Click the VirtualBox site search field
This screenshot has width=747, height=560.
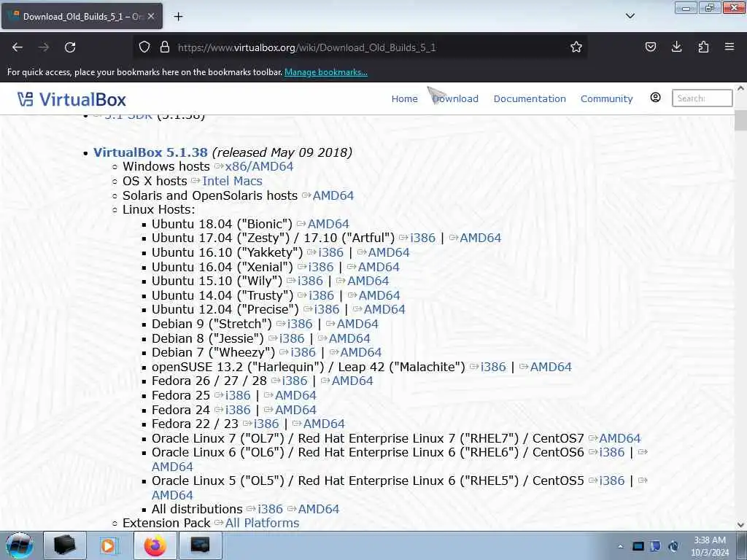click(x=702, y=98)
